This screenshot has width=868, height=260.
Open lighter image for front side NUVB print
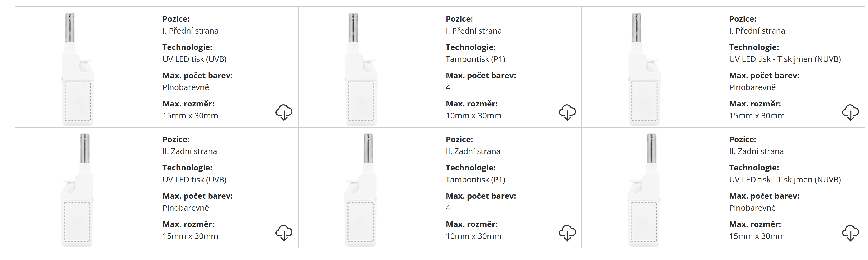point(644,69)
